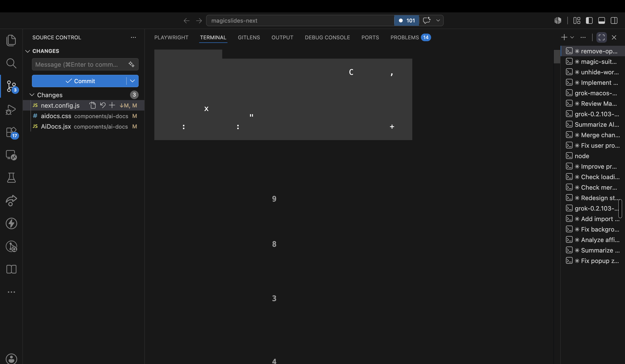
Task: Customize layout icon in the title bar
Action: [577, 20]
